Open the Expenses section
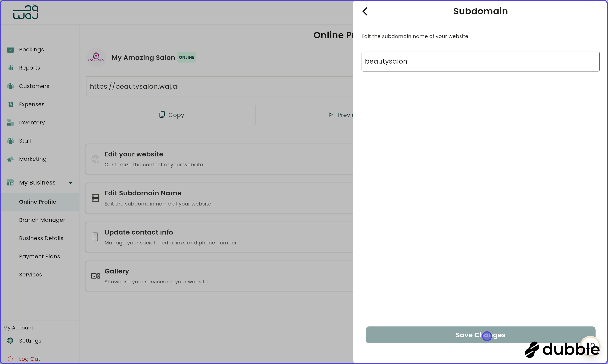 (31, 104)
